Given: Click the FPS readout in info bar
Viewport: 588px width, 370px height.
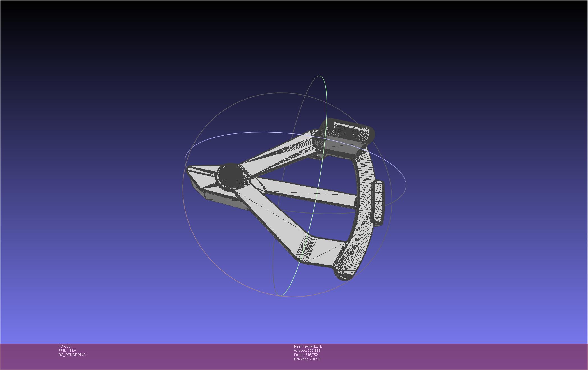Looking at the screenshot, I should click(x=67, y=351).
